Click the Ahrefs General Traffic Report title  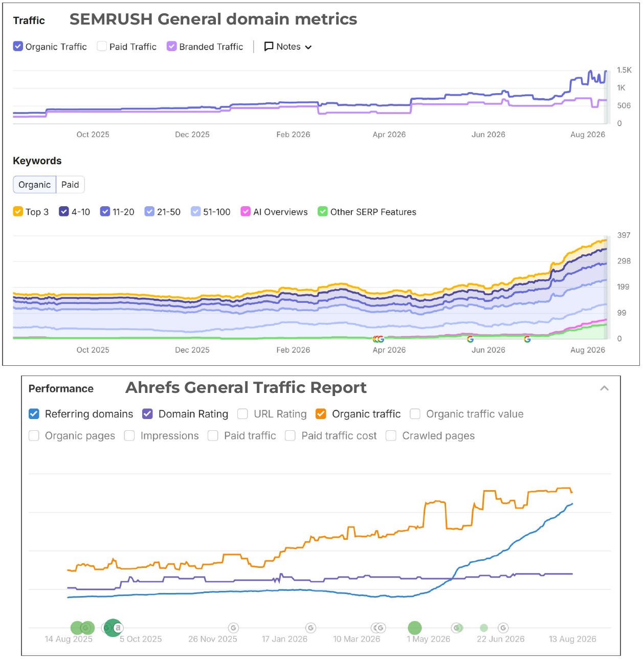click(246, 387)
